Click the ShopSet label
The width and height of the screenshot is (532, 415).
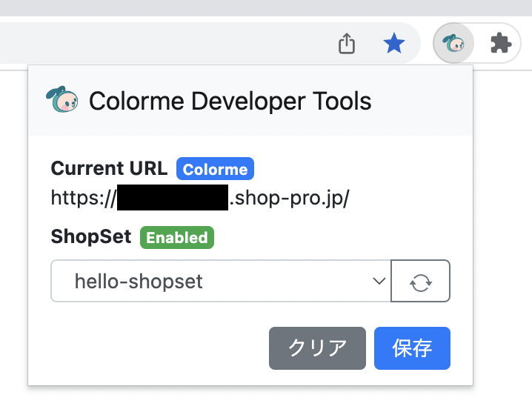tap(91, 236)
